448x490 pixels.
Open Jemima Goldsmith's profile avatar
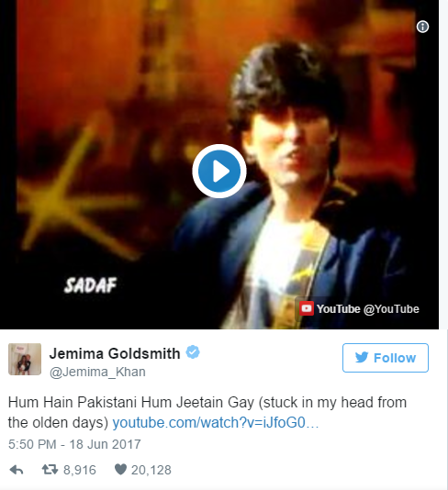click(25, 359)
